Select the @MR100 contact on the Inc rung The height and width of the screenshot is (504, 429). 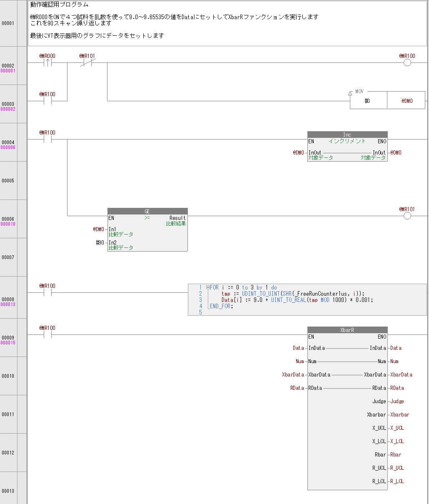pyautogui.click(x=47, y=140)
